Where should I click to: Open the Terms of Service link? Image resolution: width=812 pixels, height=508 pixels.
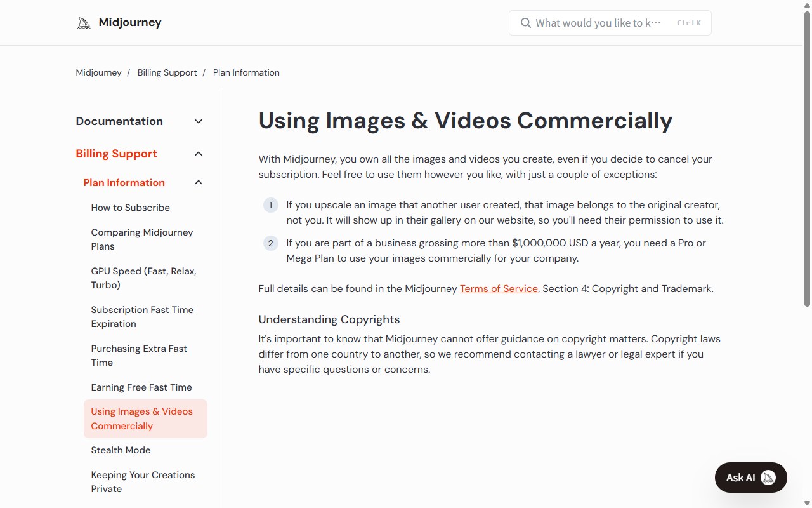point(499,288)
